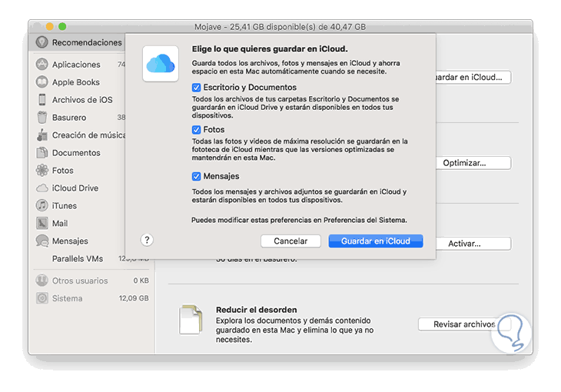The image size is (561, 392).
Task: Open the iCloud Drive label
Action: point(75,188)
